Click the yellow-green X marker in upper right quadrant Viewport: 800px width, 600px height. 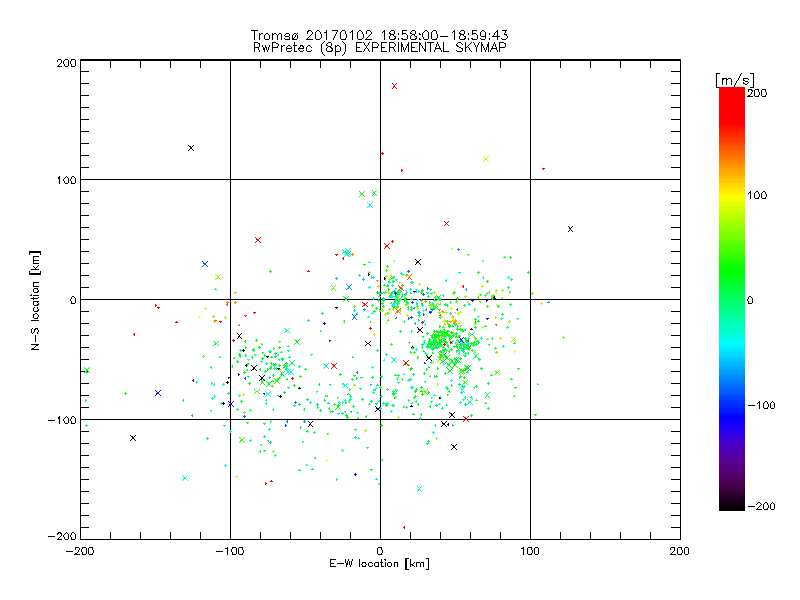(x=486, y=159)
